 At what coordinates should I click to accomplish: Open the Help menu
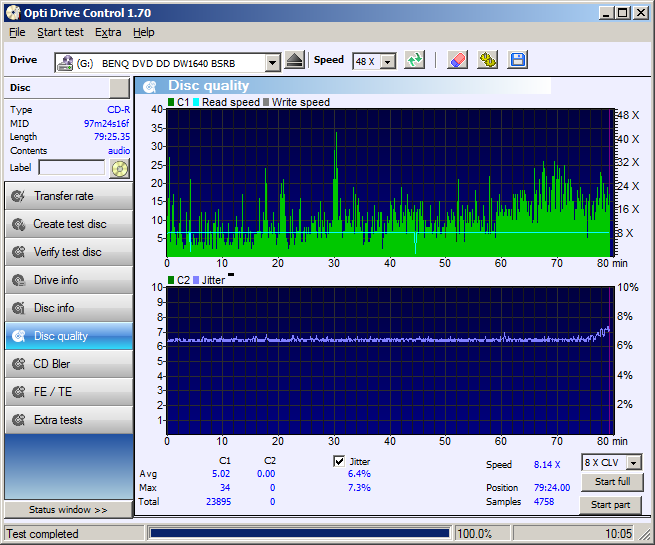click(144, 32)
